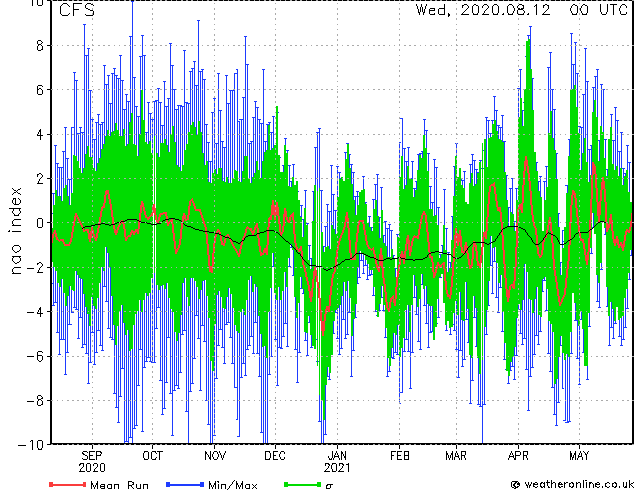Click the blue Min/Max legend line
Viewport: 634px width, 490px height.
[185, 484]
